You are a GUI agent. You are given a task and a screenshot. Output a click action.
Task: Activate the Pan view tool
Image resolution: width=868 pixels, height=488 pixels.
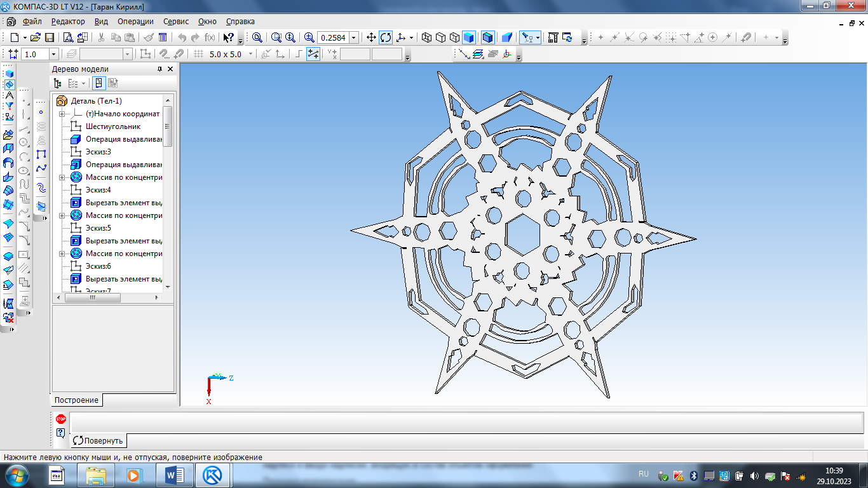coord(372,37)
